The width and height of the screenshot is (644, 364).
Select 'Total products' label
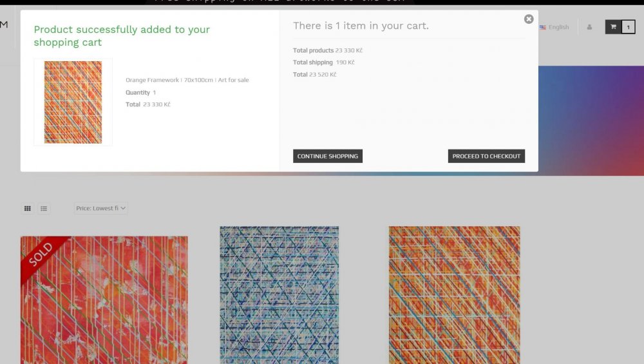(313, 50)
